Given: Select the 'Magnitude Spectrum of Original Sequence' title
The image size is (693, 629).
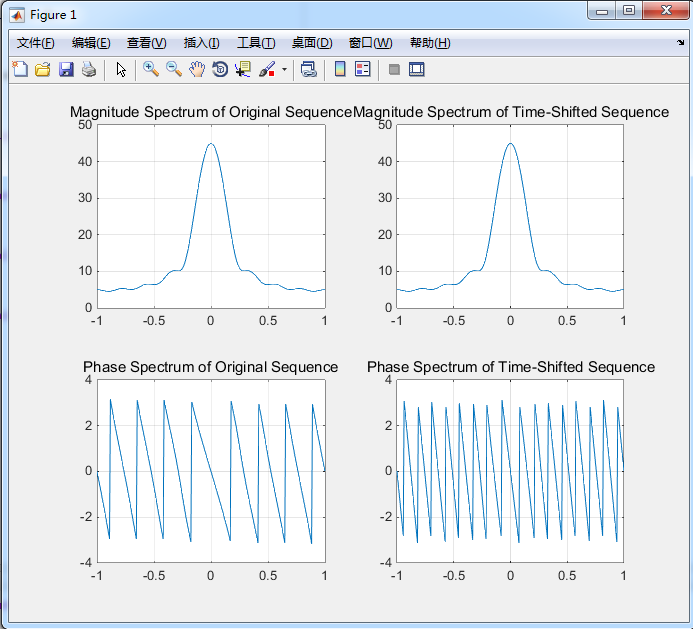Looking at the screenshot, I should [x=211, y=112].
